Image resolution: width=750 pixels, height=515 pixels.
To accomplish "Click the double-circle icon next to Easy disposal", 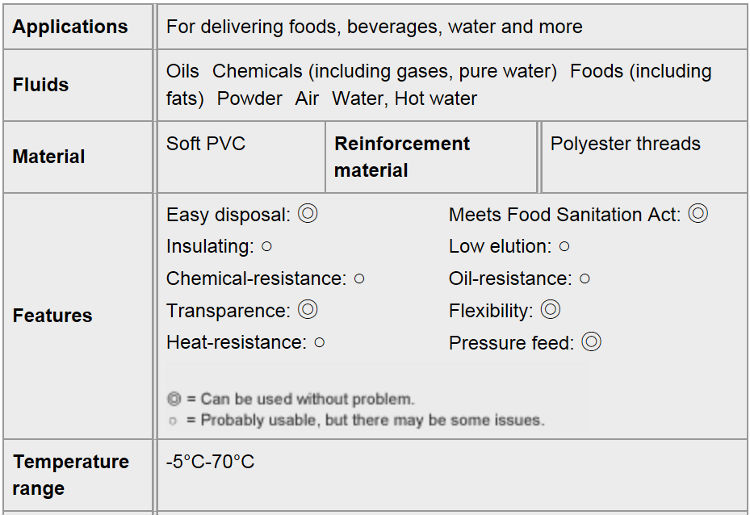I will pos(308,213).
